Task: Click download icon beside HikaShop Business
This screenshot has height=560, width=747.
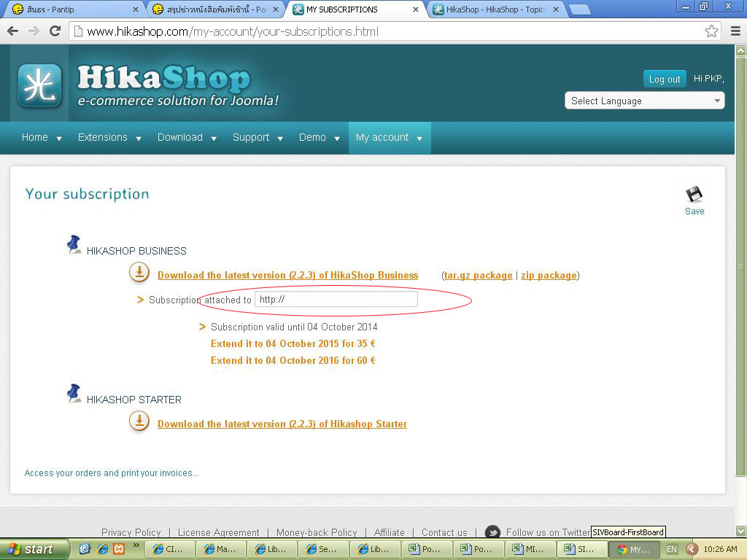Action: click(139, 273)
